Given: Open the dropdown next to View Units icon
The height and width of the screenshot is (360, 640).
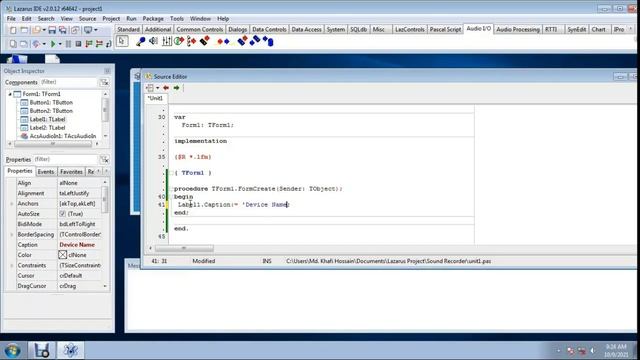Looking at the screenshot, I should click(96, 30).
